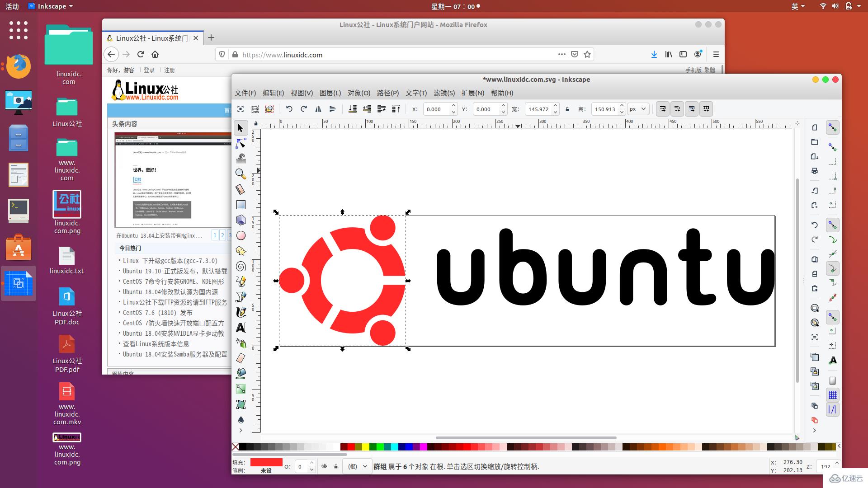Select the Paint bucket tool
868x488 pixels.
(x=241, y=374)
